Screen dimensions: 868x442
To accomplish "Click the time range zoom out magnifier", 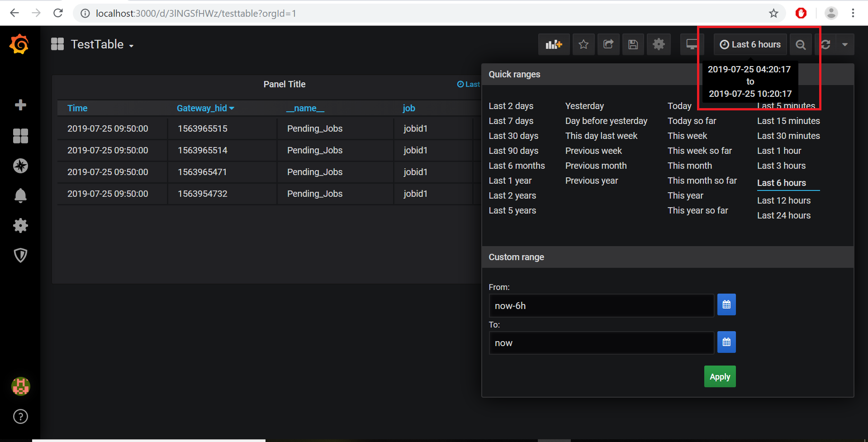I will (801, 44).
